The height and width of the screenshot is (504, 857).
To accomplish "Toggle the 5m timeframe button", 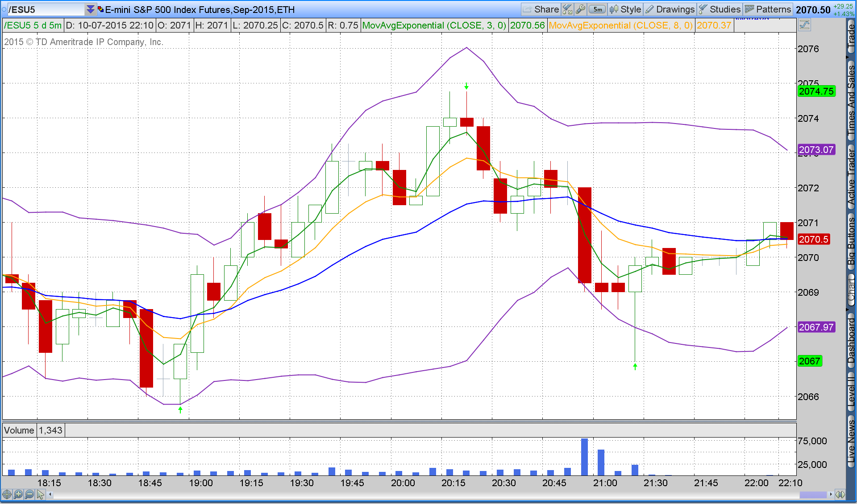I will tap(597, 9).
